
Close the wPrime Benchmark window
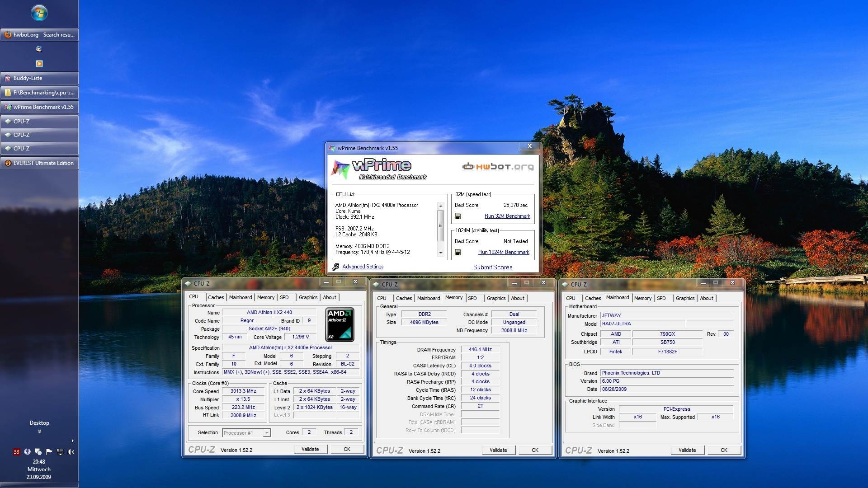529,146
